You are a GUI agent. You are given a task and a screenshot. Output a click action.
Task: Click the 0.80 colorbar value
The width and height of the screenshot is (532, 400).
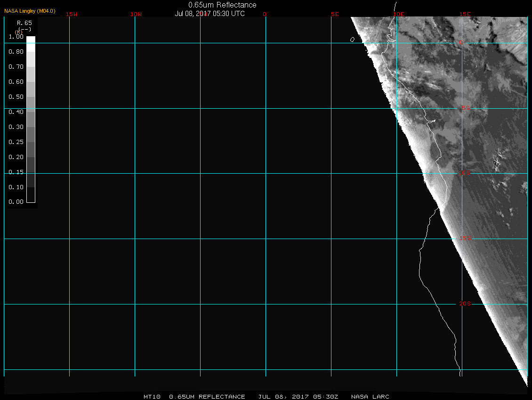pos(16,52)
